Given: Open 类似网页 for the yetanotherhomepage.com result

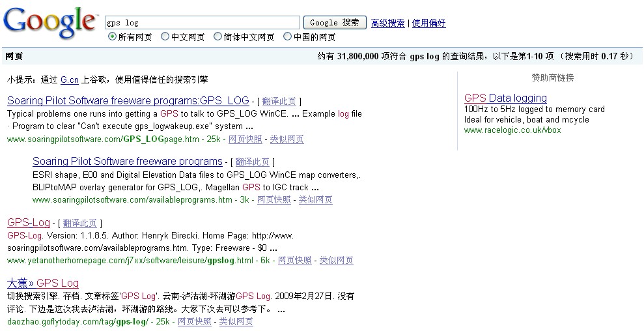Looking at the screenshot, I should click(337, 260).
